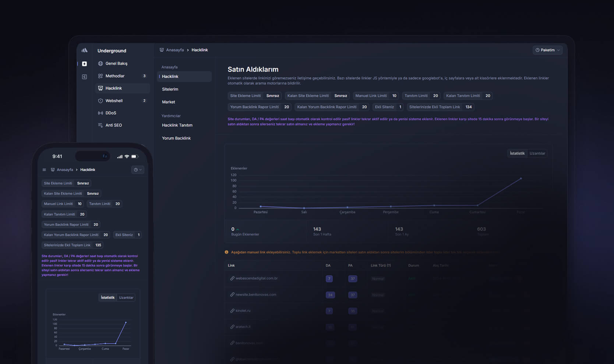Switch to Uzantılar tab on the desktop chart

537,153
